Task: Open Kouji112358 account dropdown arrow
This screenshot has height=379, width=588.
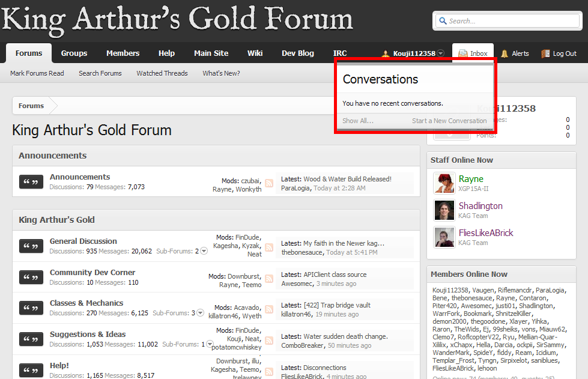Action: tap(441, 53)
